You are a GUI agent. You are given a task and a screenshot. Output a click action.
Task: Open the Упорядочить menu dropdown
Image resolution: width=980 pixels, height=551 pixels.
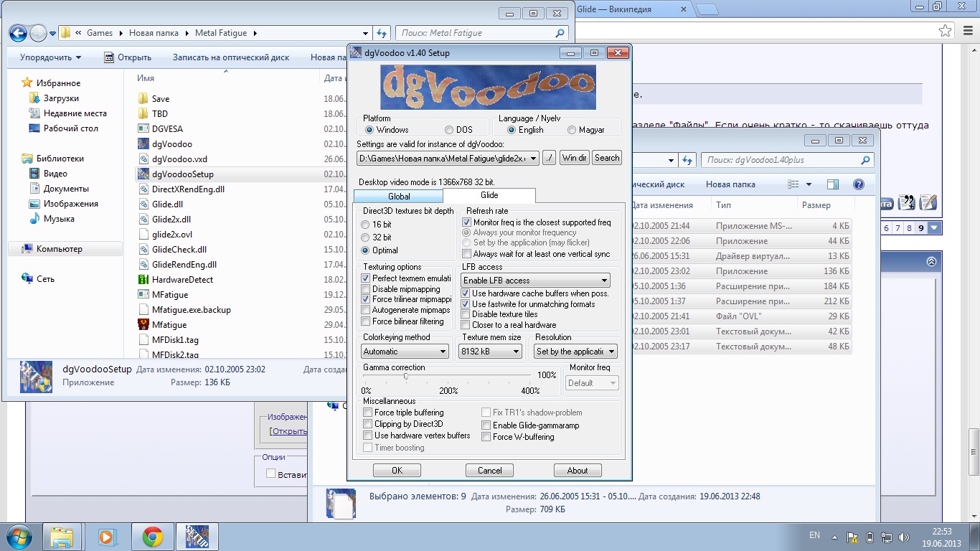[51, 57]
